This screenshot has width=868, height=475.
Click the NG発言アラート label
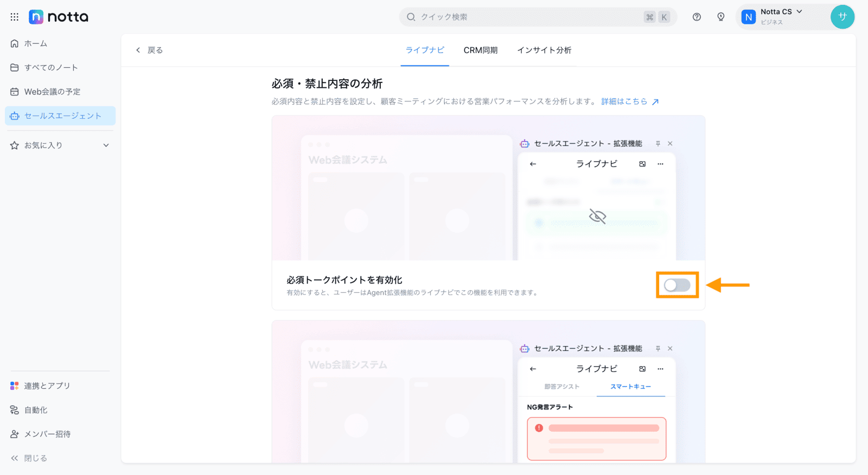550,407
